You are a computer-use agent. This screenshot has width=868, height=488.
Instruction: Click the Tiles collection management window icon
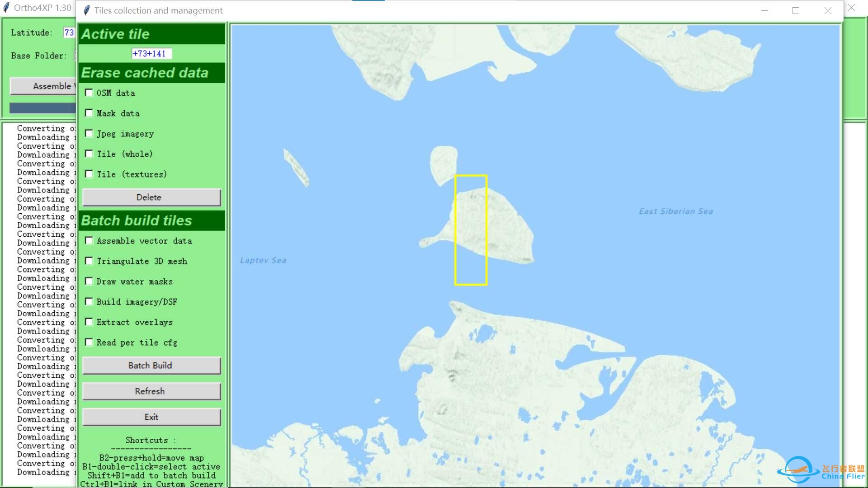point(86,10)
